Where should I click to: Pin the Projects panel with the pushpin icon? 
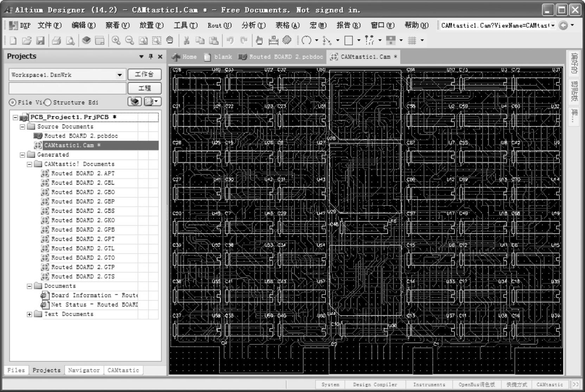(x=151, y=57)
